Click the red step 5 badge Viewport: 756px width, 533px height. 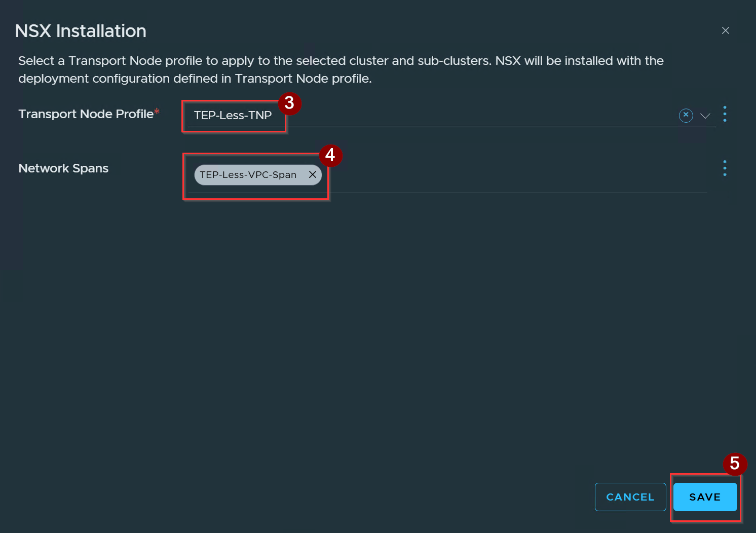[x=735, y=464]
